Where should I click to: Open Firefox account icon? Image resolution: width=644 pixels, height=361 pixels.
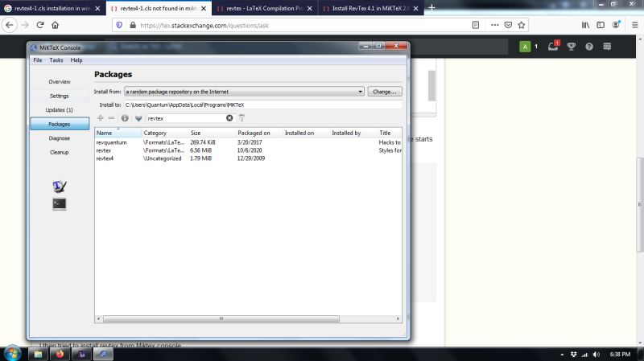(x=616, y=25)
